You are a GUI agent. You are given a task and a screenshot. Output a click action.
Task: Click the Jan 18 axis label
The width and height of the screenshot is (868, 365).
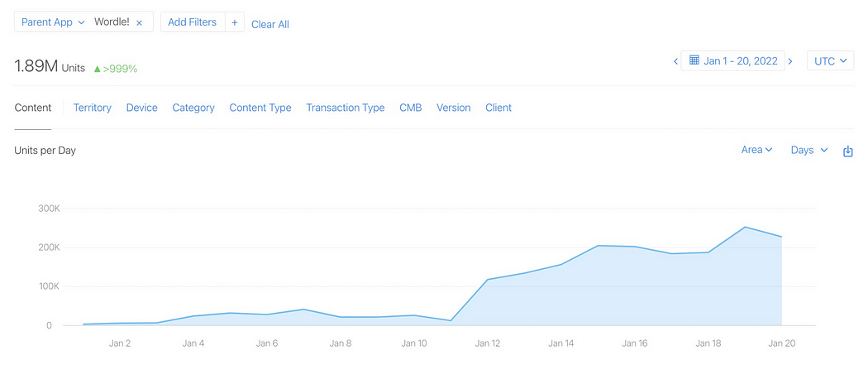[708, 343]
